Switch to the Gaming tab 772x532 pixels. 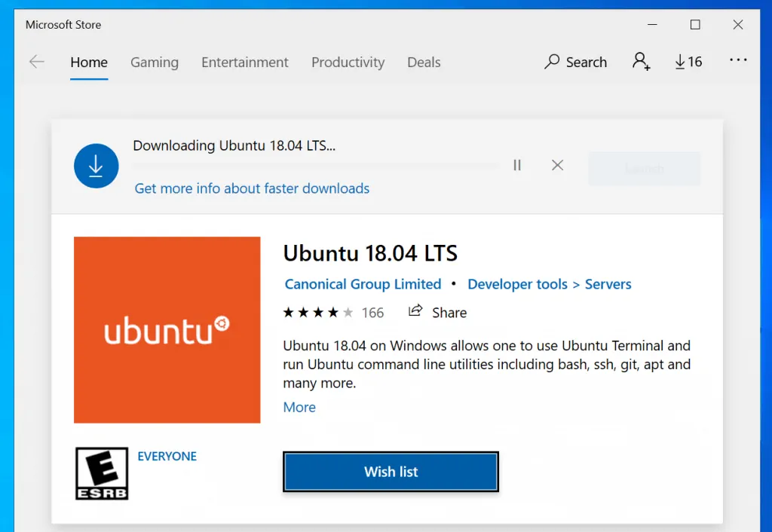[155, 63]
